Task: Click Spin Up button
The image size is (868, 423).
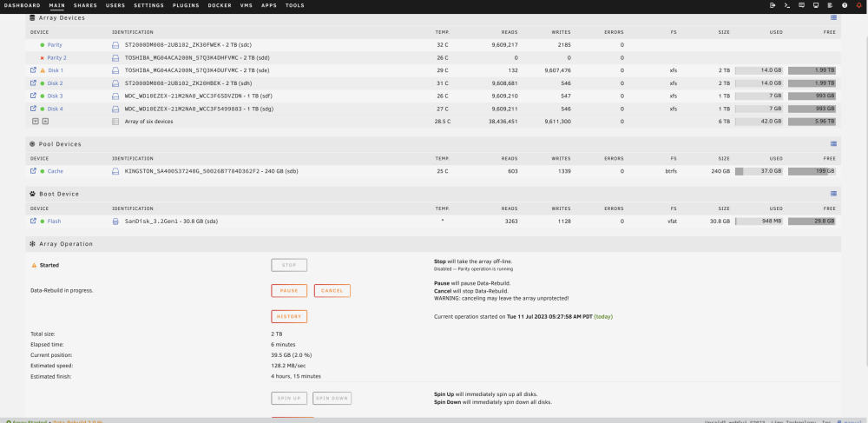Action: coord(289,398)
